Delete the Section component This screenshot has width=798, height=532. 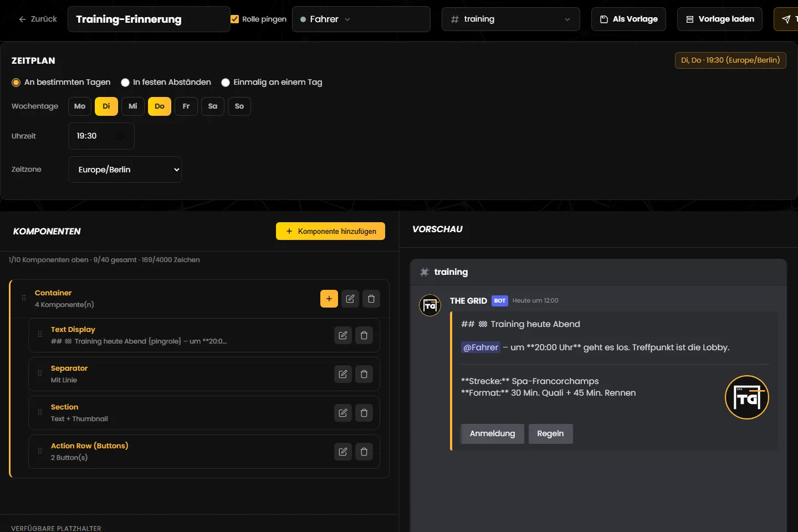click(x=364, y=413)
